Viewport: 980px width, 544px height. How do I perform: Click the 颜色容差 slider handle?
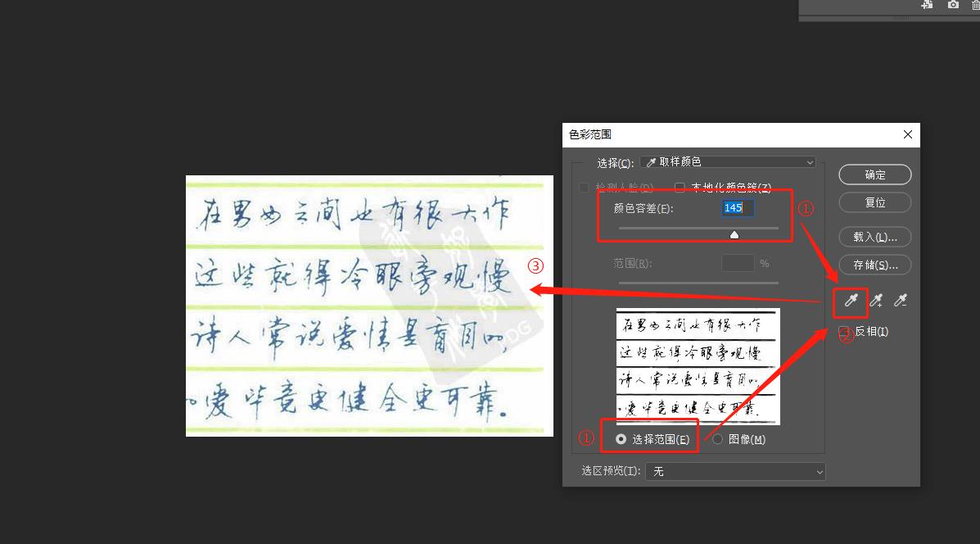click(734, 235)
